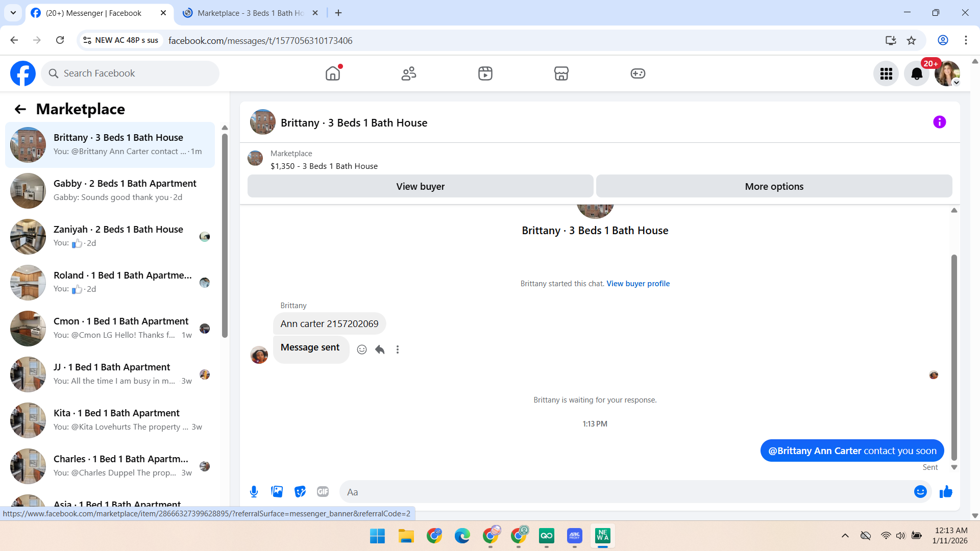Open account menu via profile picture
Screen dimensions: 980x551
coord(947,74)
